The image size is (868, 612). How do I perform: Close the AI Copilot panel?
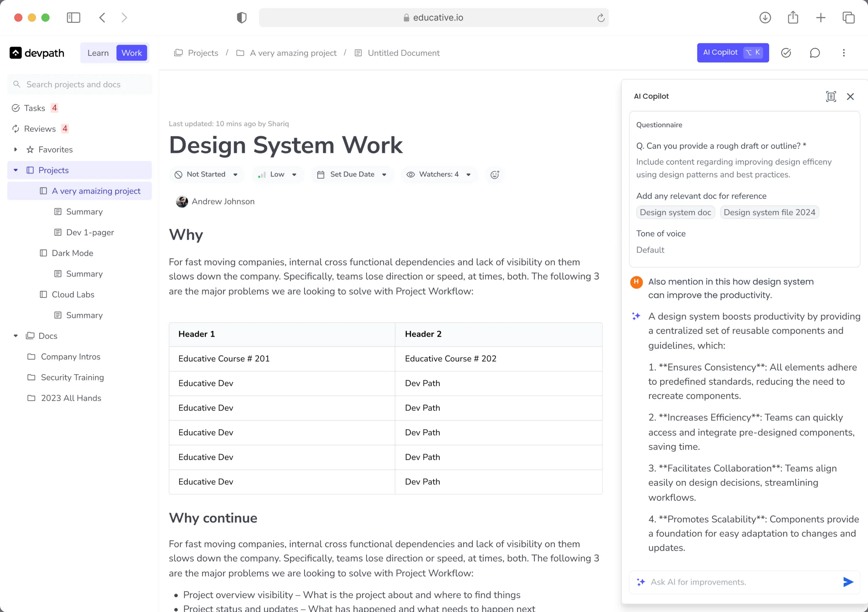coord(850,97)
